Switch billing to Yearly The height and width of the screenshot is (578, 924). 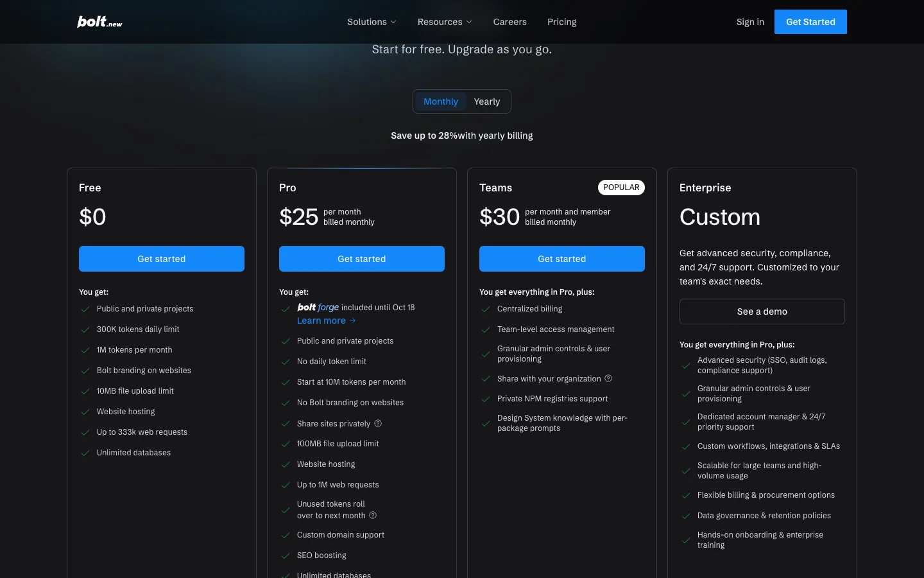click(487, 101)
